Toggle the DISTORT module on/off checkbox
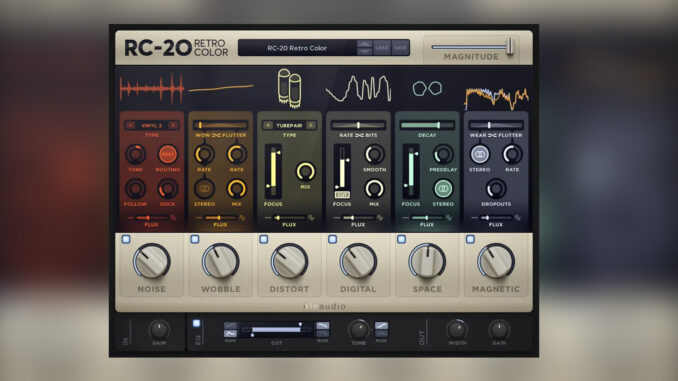678x381 pixels. pyautogui.click(x=264, y=239)
